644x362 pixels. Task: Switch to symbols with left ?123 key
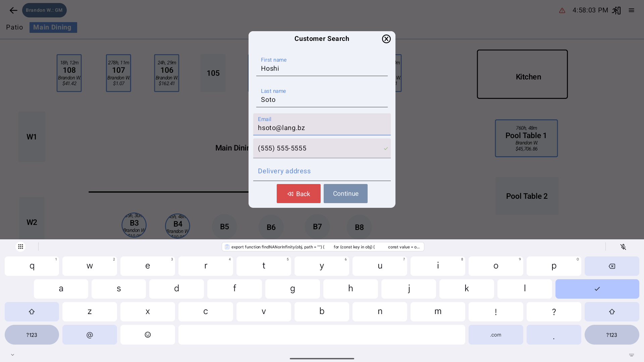coord(32,335)
